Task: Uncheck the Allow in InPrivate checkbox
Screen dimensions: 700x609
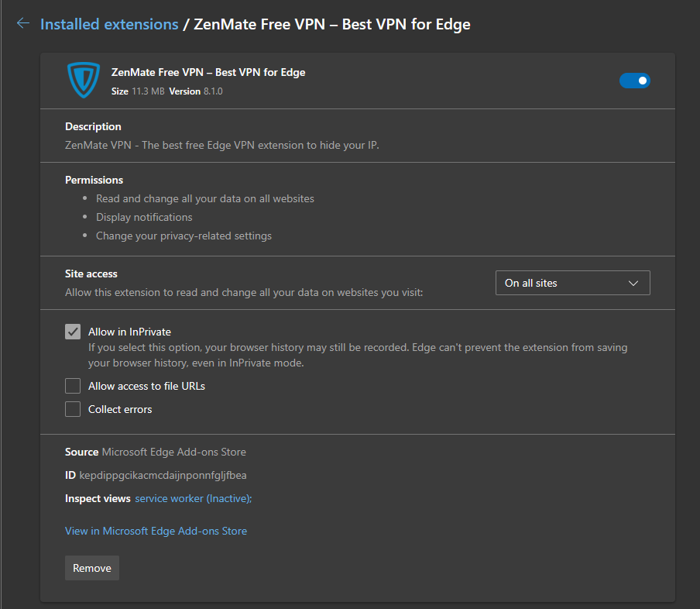Action: 73,332
